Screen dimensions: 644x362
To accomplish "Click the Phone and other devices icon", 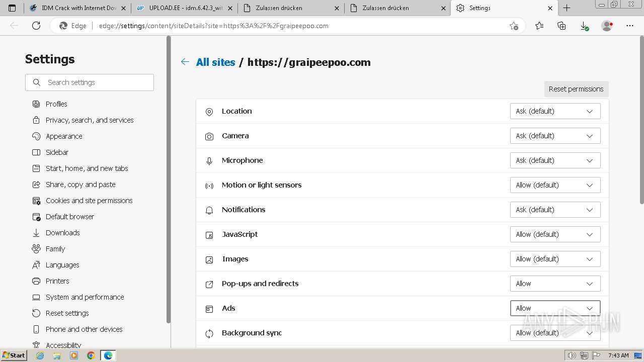I will tap(36, 329).
